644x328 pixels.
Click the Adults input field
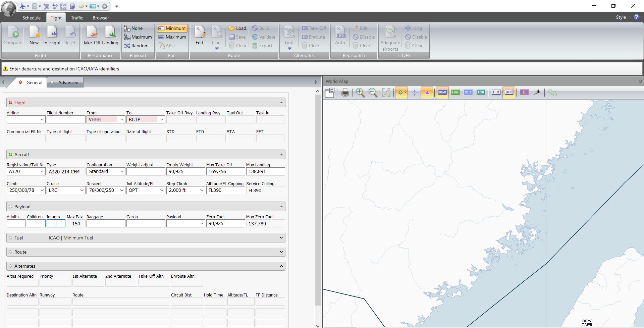tap(16, 223)
